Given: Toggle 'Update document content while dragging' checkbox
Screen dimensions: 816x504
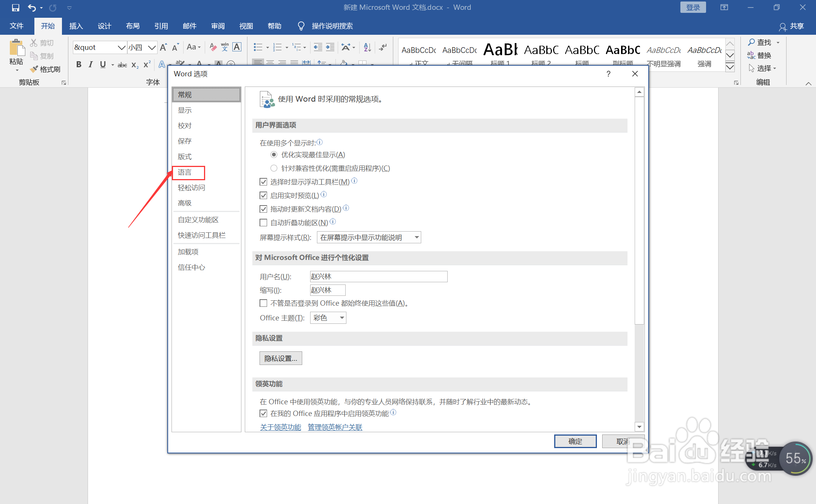Looking at the screenshot, I should click(x=263, y=209).
